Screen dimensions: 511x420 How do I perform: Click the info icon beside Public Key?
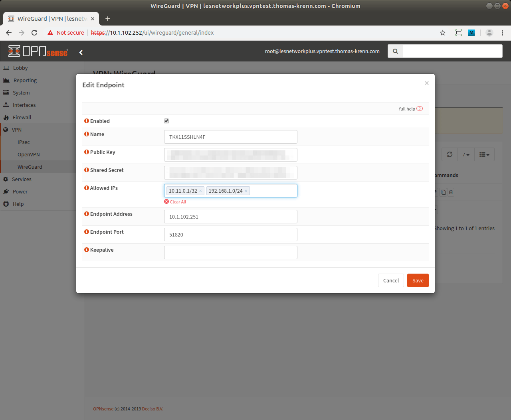click(x=86, y=152)
